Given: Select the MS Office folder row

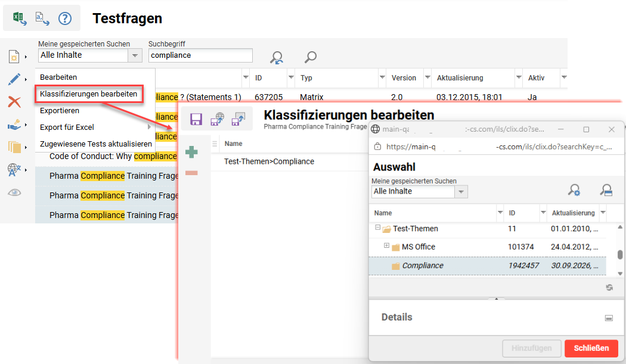Looking at the screenshot, I should tap(488, 247).
